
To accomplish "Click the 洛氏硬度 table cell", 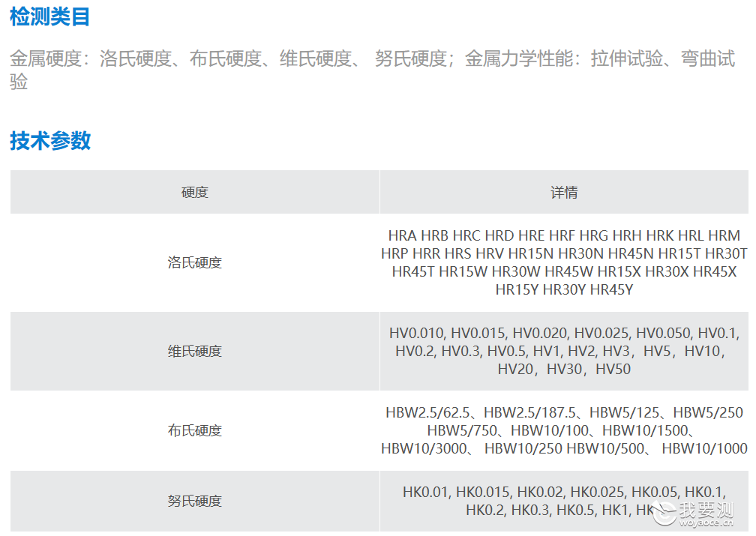I will [195, 262].
